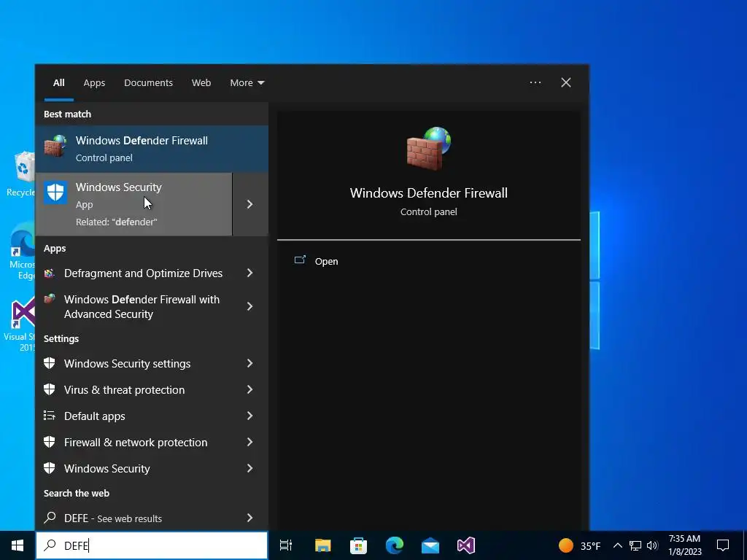747x560 pixels.
Task: Click shield icon beside Windows Security settings
Action: (49, 363)
